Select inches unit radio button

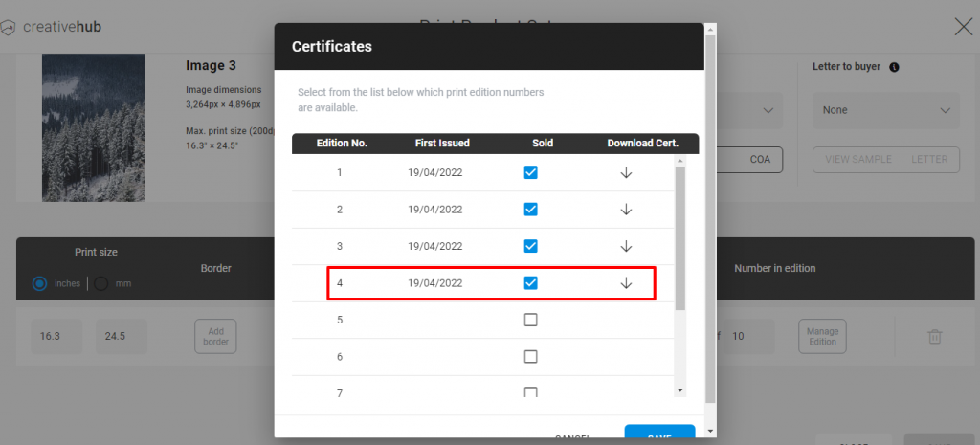click(40, 284)
